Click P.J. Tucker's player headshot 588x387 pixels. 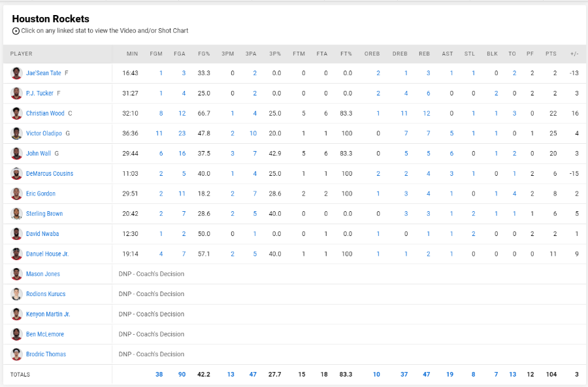[x=16, y=93]
